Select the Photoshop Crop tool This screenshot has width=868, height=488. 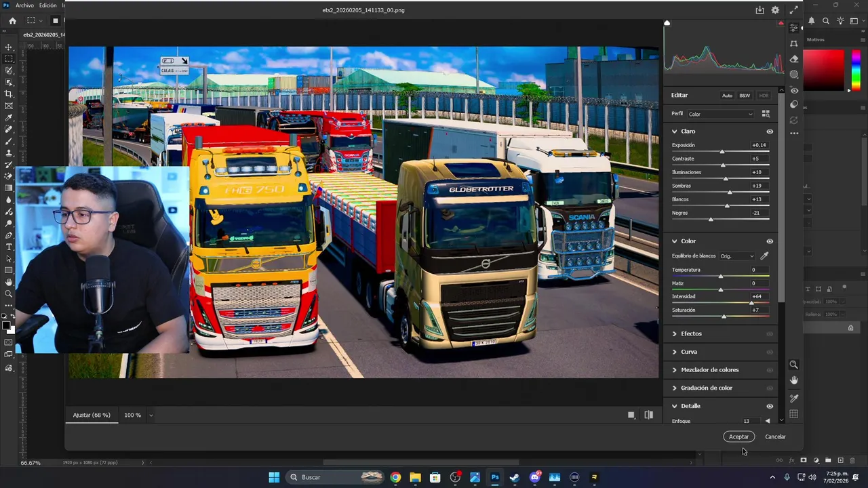point(9,94)
